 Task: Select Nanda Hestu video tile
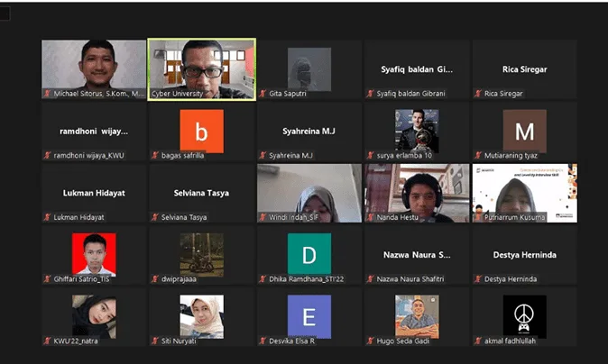pos(417,193)
